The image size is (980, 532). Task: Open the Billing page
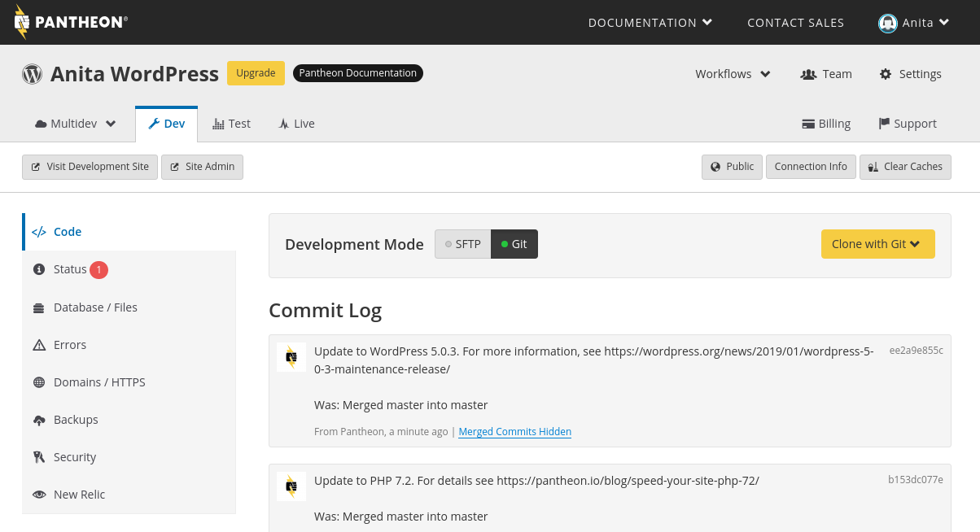(x=826, y=124)
